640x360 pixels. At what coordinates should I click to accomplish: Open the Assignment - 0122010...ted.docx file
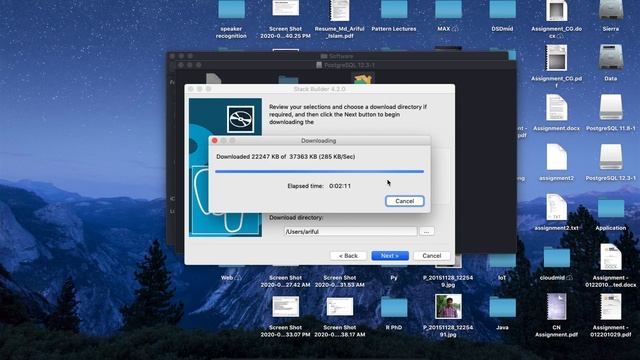[611, 257]
